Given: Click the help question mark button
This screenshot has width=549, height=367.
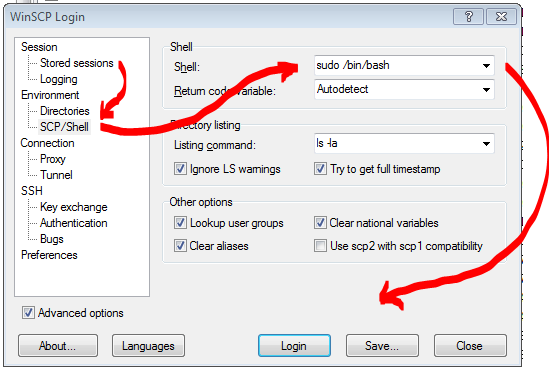Looking at the screenshot, I should pos(468,16).
